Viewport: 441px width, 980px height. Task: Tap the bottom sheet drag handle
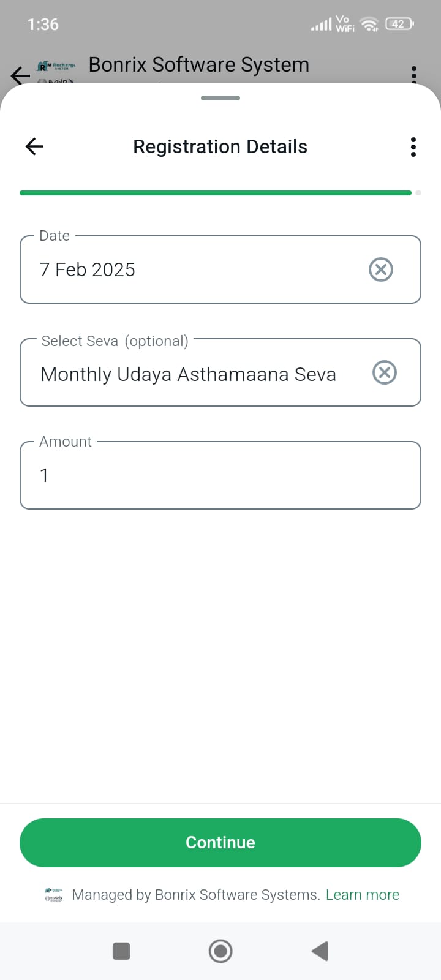click(221, 98)
